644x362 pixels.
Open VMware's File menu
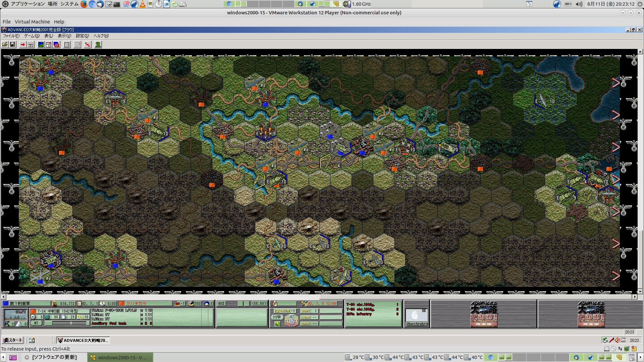tap(7, 22)
